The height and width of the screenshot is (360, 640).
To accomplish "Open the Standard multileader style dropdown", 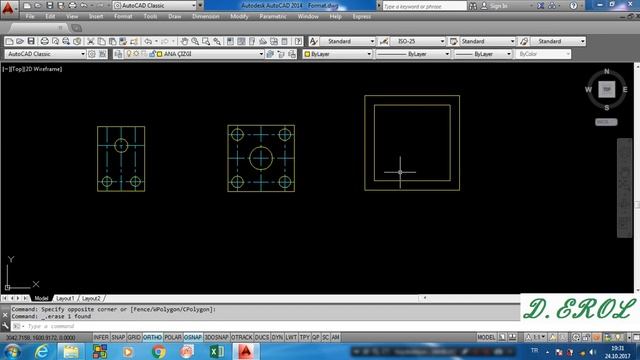I will [558, 41].
